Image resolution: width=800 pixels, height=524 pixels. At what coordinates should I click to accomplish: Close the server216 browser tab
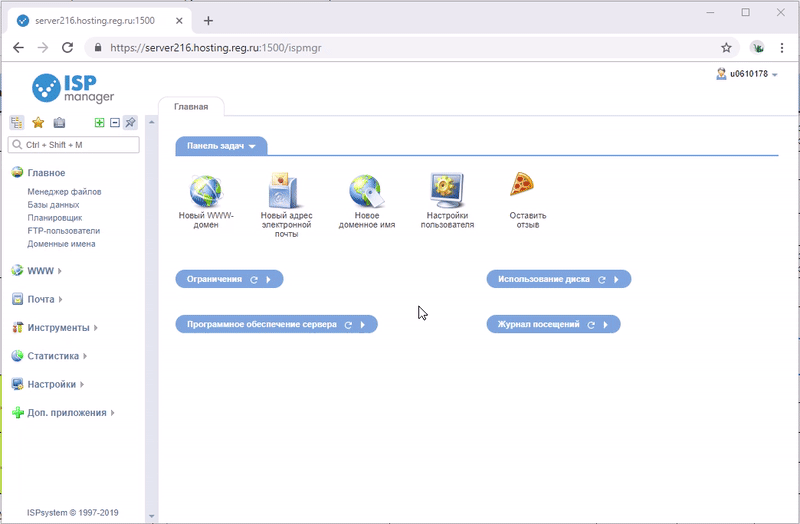[x=179, y=21]
